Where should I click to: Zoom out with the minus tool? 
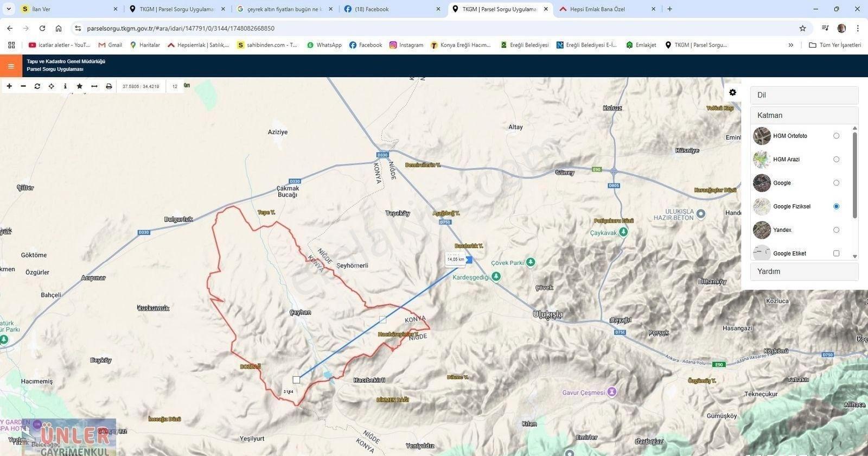click(x=23, y=86)
